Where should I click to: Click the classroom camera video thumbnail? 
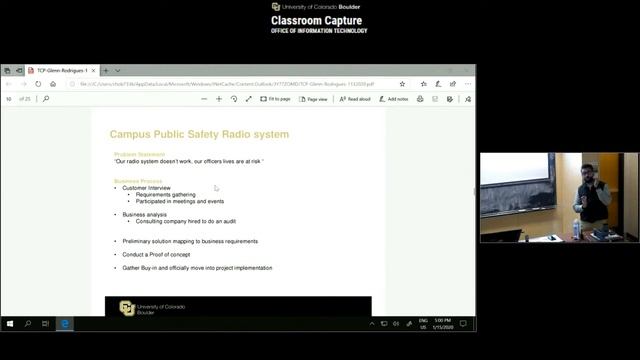pos(559,198)
